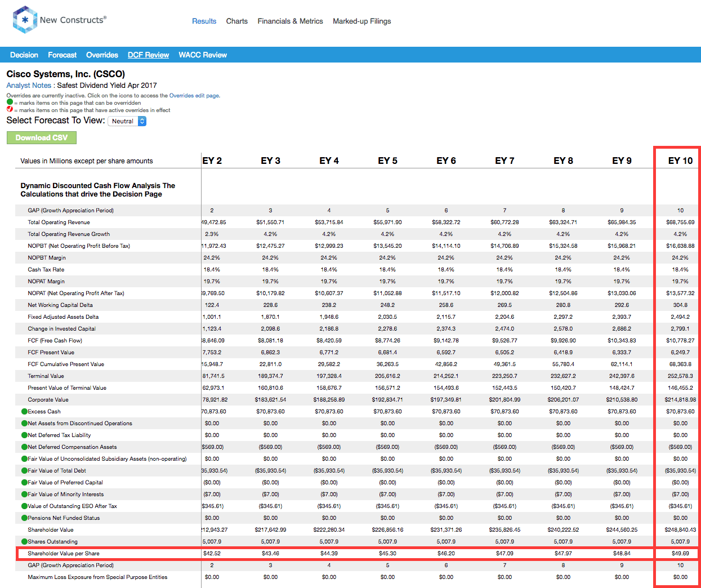Click the $13,577.32 NOPAT cell
701x588 pixels.
(680, 293)
